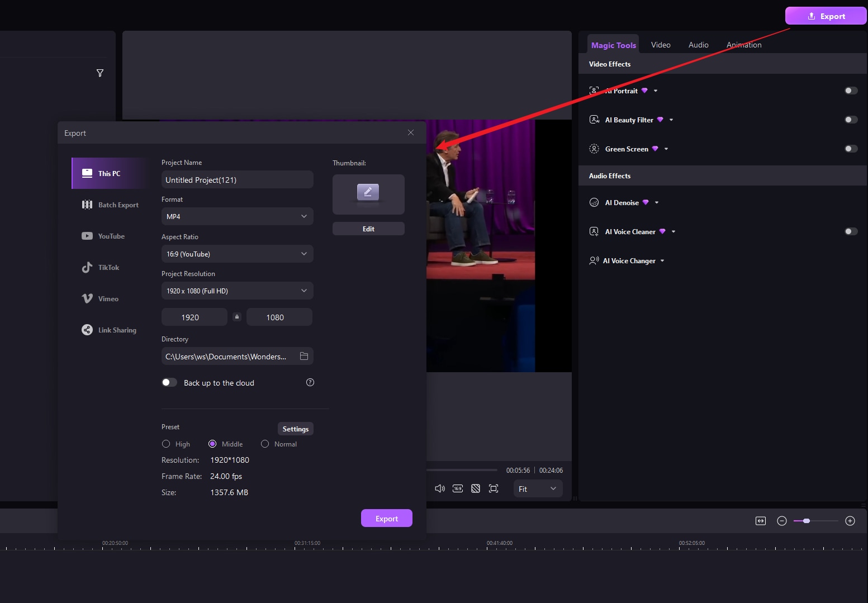Select the Normal preset radio button
868x603 pixels.
(x=265, y=444)
